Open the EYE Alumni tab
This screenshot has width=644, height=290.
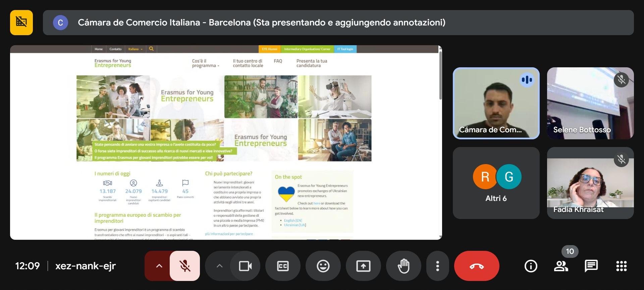[270, 49]
